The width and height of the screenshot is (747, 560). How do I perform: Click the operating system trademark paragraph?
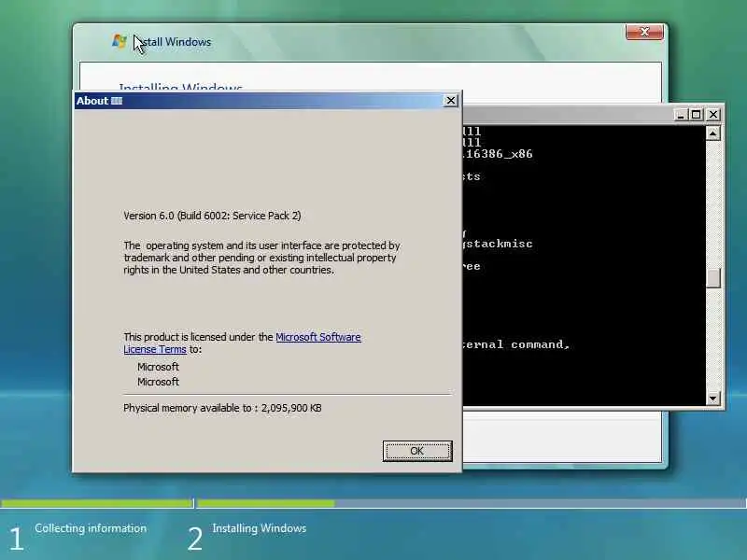pyautogui.click(x=262, y=258)
